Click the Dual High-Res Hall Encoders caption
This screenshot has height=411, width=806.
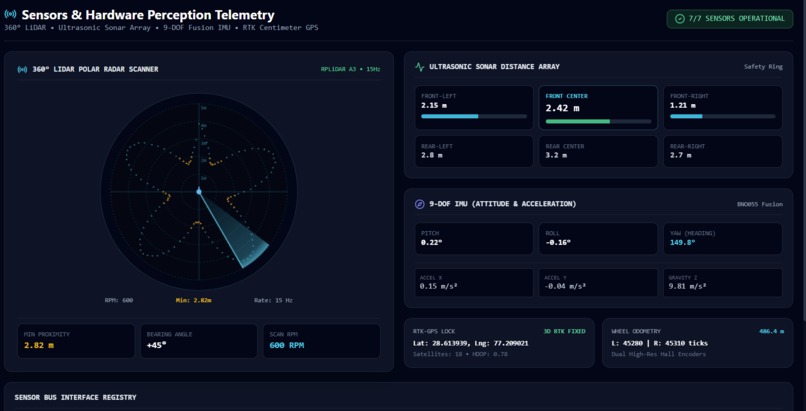tap(658, 354)
